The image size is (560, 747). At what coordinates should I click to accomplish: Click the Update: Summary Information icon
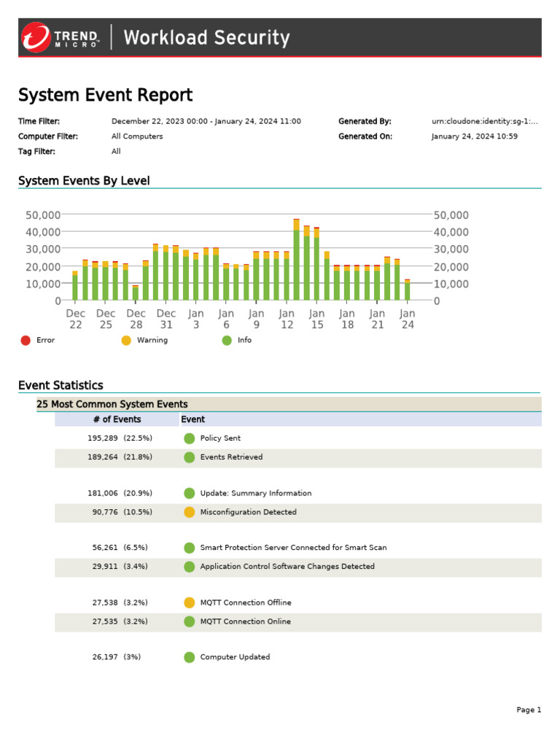click(190, 493)
